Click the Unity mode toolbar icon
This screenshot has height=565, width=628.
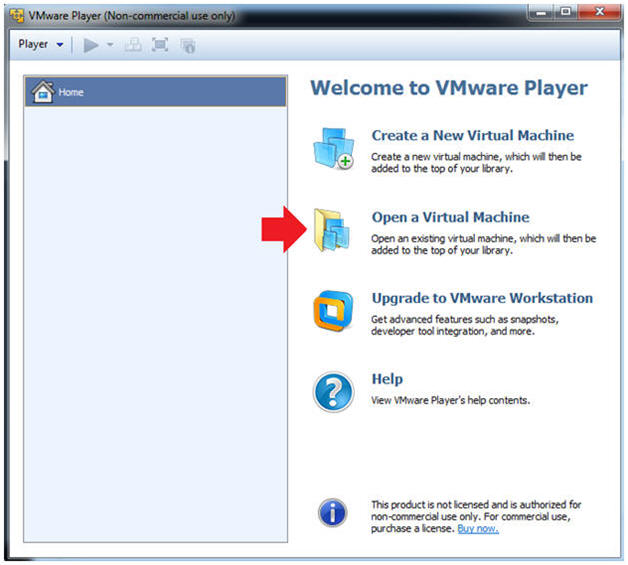click(x=187, y=46)
